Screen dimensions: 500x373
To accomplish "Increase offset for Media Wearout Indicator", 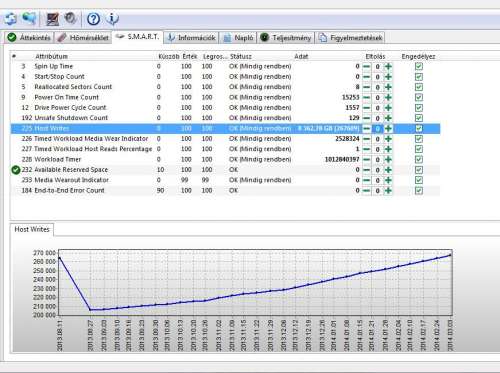I will click(x=388, y=180).
